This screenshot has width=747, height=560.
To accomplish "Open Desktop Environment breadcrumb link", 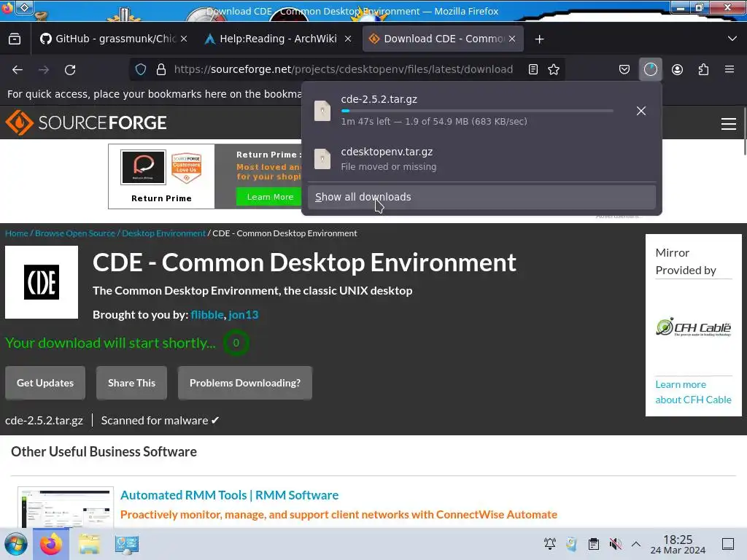I will tap(163, 233).
